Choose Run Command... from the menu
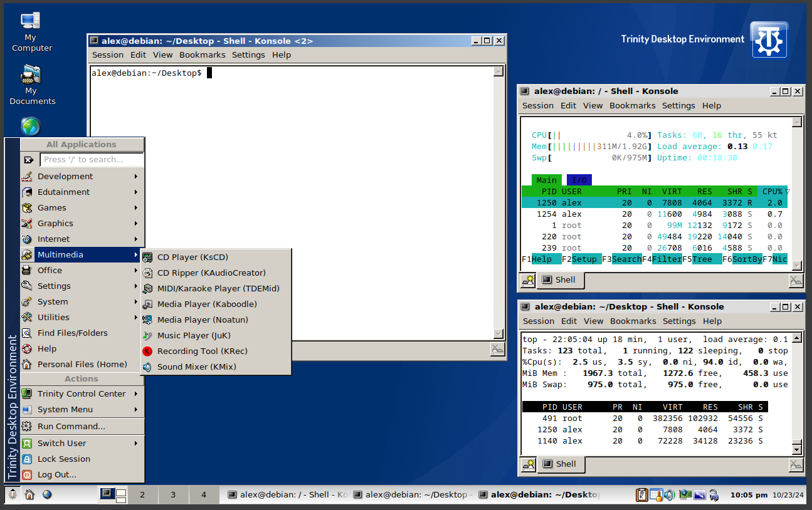 click(71, 426)
